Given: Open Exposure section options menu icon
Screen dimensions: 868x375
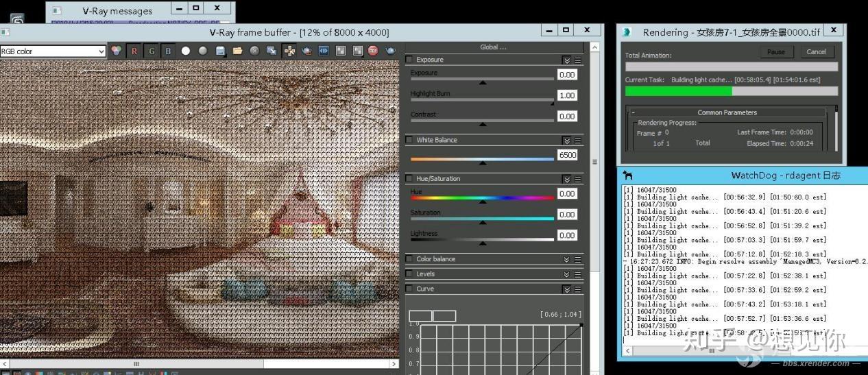Looking at the screenshot, I should 578,60.
